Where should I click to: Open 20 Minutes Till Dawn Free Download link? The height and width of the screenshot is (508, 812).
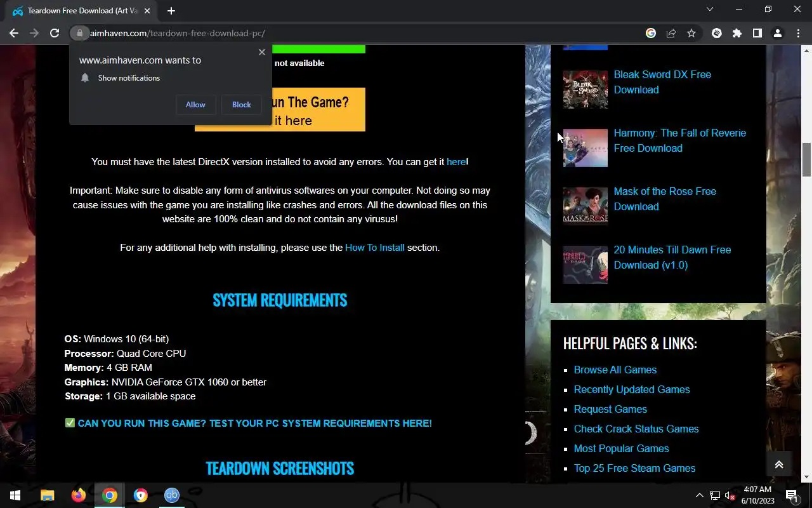point(672,257)
